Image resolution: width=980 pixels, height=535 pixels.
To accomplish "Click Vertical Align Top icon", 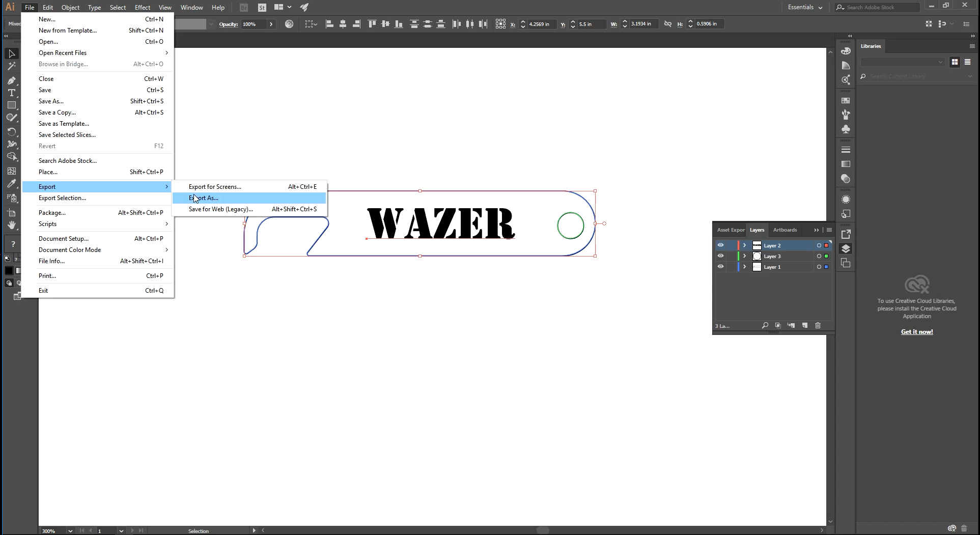I will tap(372, 24).
